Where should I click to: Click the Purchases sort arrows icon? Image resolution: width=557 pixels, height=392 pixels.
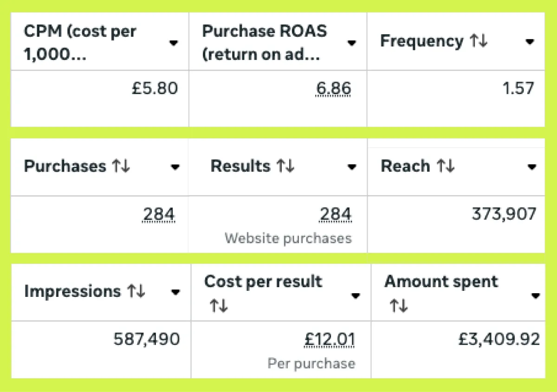click(x=121, y=167)
